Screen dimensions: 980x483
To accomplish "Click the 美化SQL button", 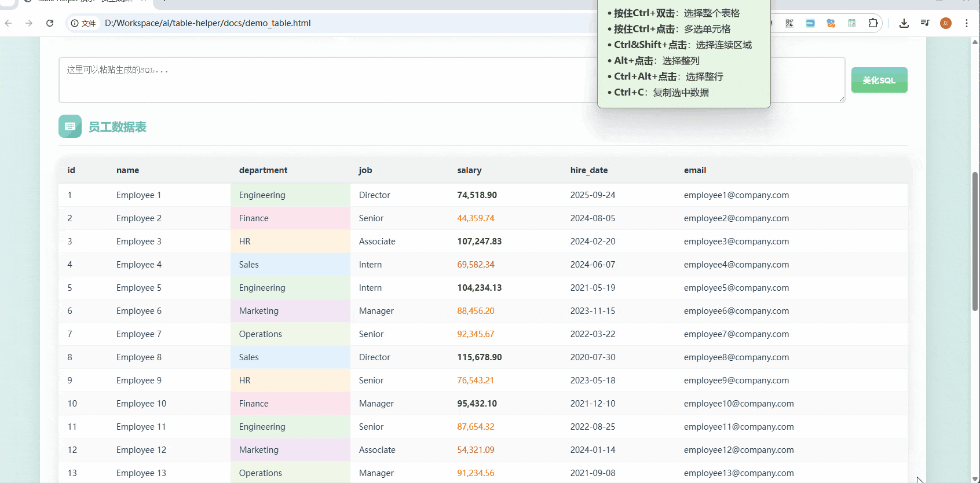I will point(879,80).
